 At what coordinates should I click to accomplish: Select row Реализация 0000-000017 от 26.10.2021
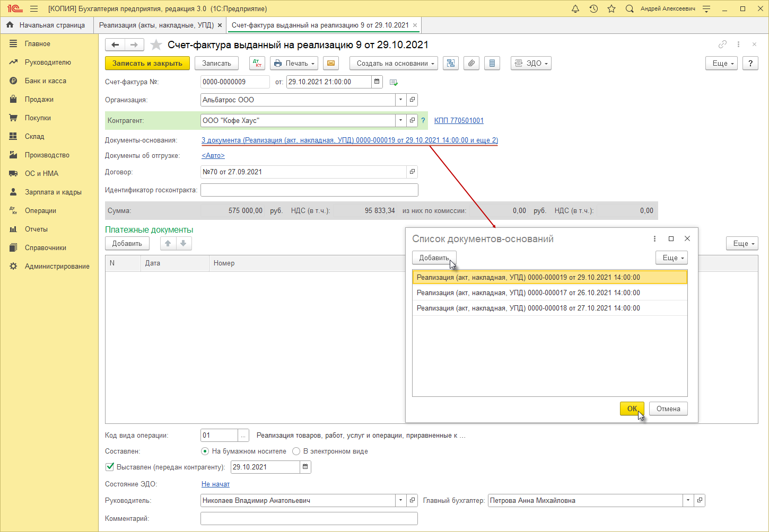pos(549,292)
